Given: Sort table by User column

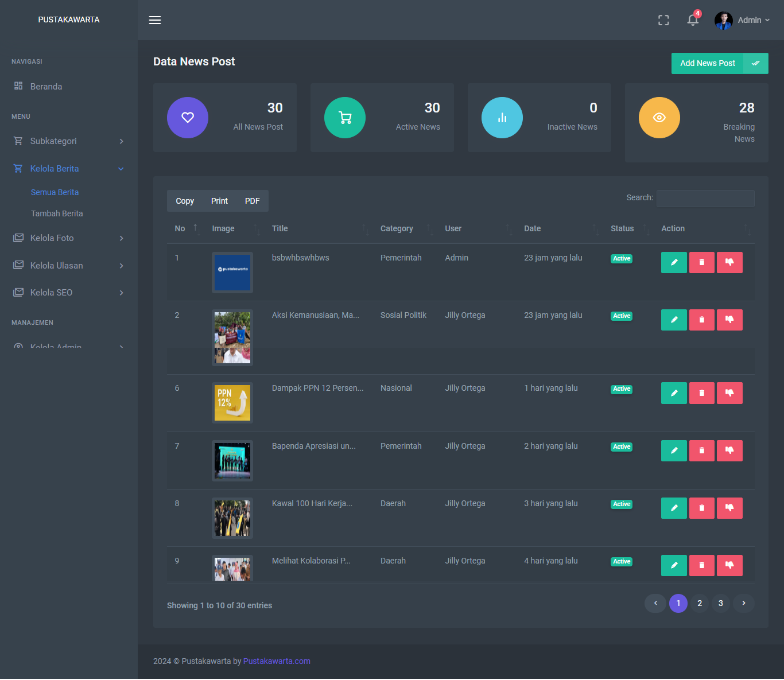Looking at the screenshot, I should click(477, 228).
